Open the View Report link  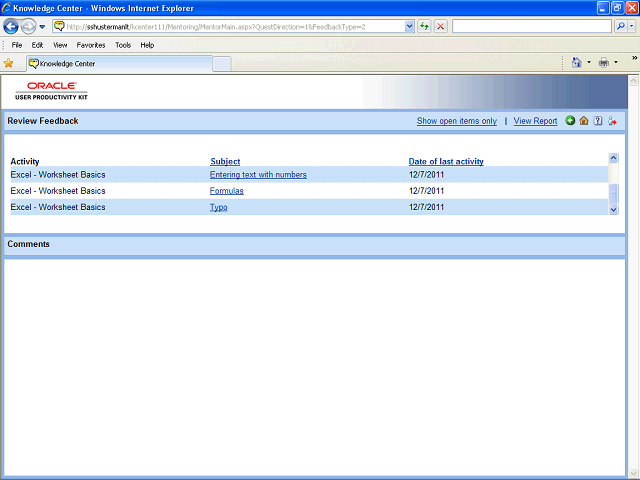pos(535,121)
